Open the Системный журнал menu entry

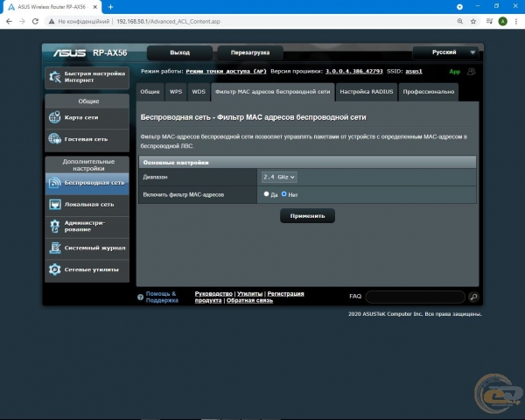(87, 248)
